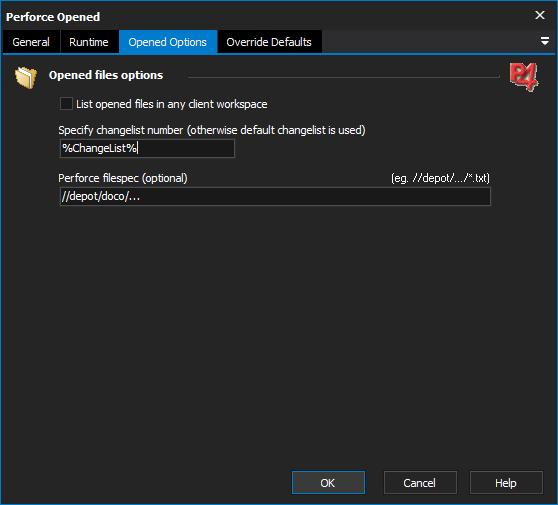Image resolution: width=558 pixels, height=505 pixels.
Task: Select the Opened Options tab
Action: click(x=168, y=42)
